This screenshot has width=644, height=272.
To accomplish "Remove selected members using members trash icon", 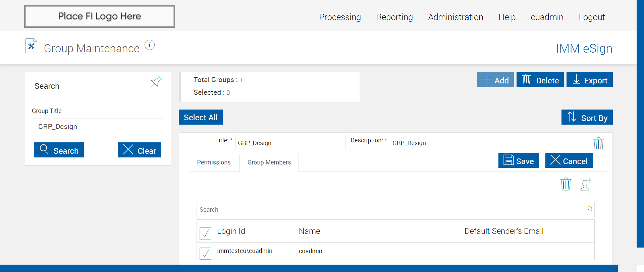I will pyautogui.click(x=566, y=184).
